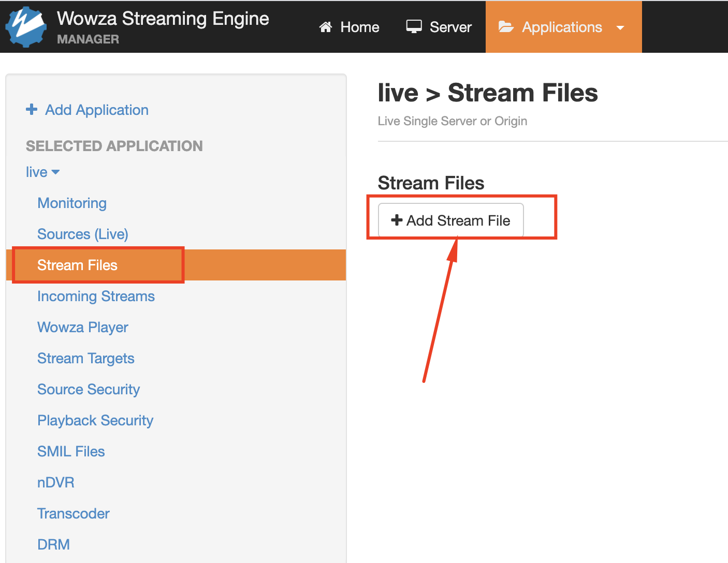The height and width of the screenshot is (563, 728).
Task: Click the 'live > Stream Files' heading
Action: point(488,93)
